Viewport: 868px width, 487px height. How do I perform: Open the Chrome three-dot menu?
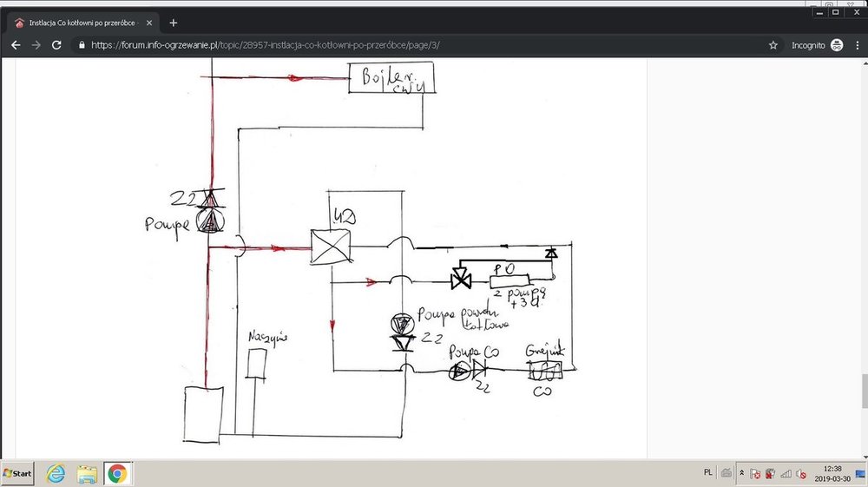[x=855, y=44]
